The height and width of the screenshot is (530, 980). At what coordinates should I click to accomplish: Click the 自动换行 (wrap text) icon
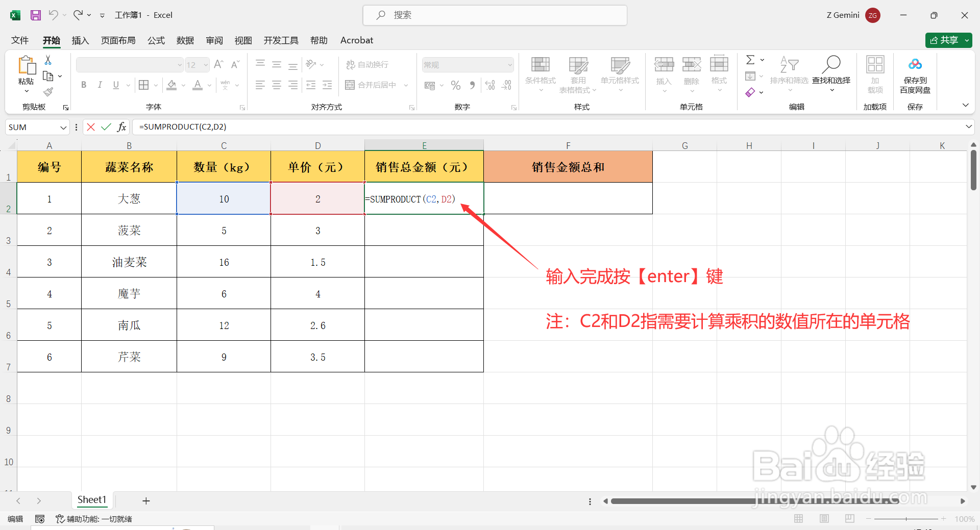[350, 64]
